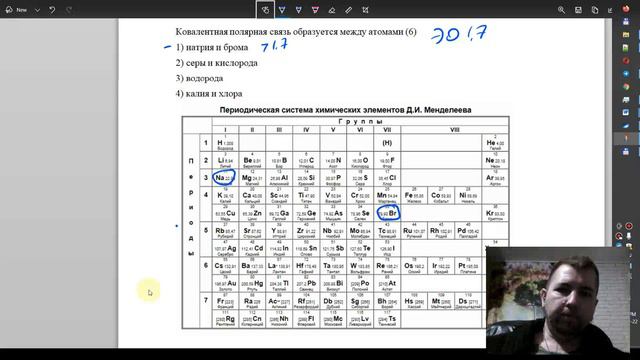The image size is (640, 360).
Task: Undo the last ink stroke
Action: tap(52, 10)
